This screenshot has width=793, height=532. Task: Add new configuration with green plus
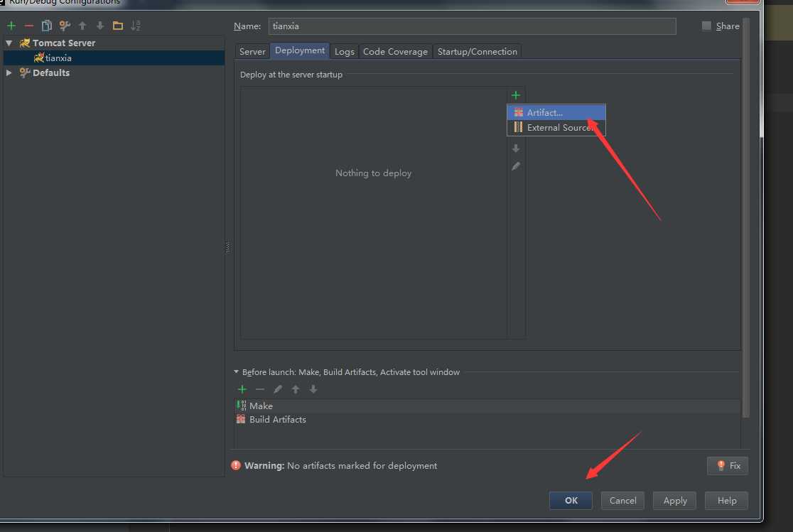point(11,26)
